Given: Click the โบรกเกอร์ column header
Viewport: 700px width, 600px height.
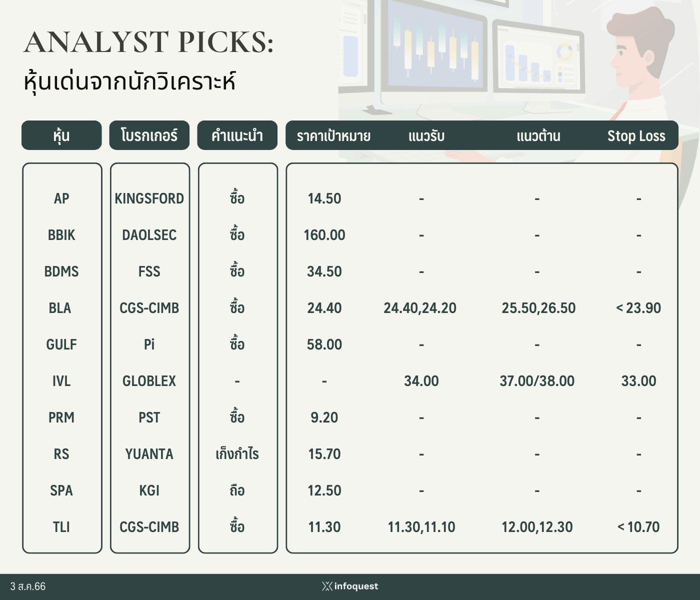Looking at the screenshot, I should coord(149,135).
